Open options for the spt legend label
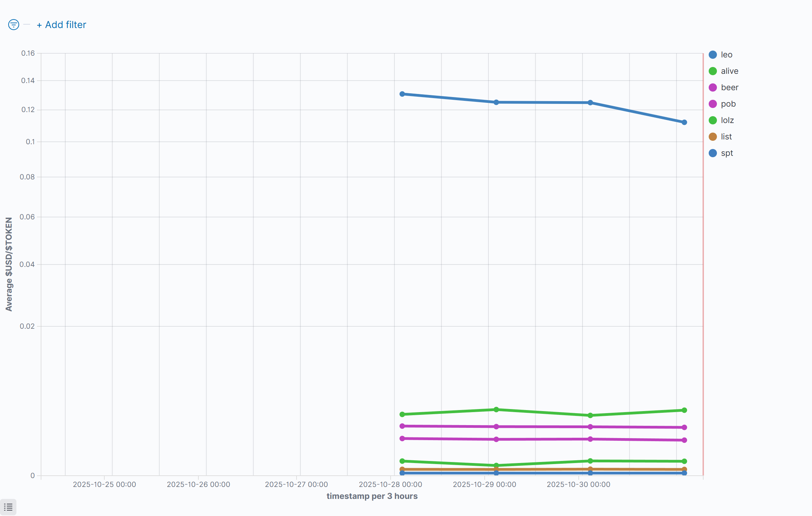The image size is (812, 516). point(727,153)
